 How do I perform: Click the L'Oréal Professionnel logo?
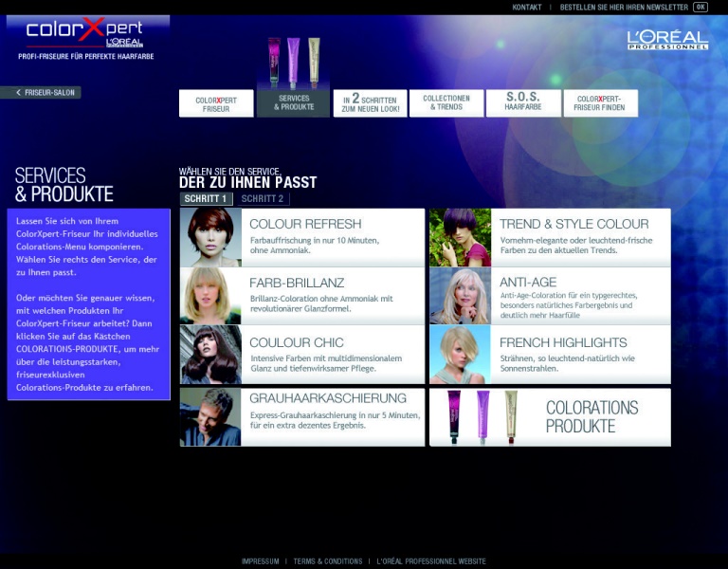[x=667, y=40]
